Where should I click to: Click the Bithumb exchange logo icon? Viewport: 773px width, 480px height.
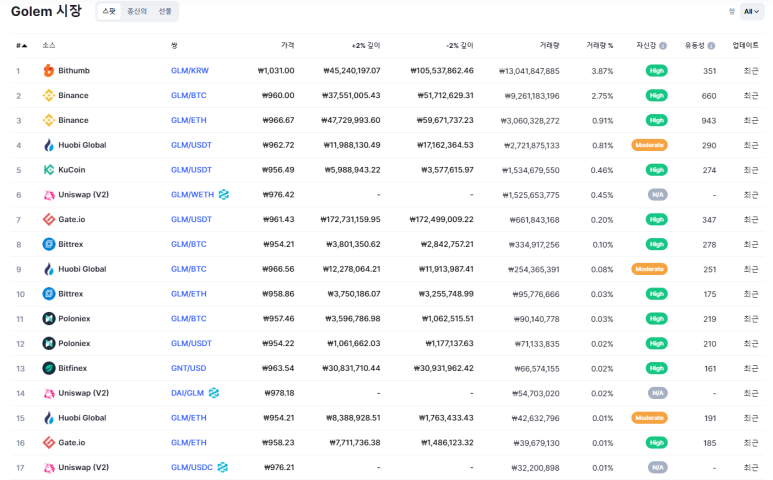48,70
